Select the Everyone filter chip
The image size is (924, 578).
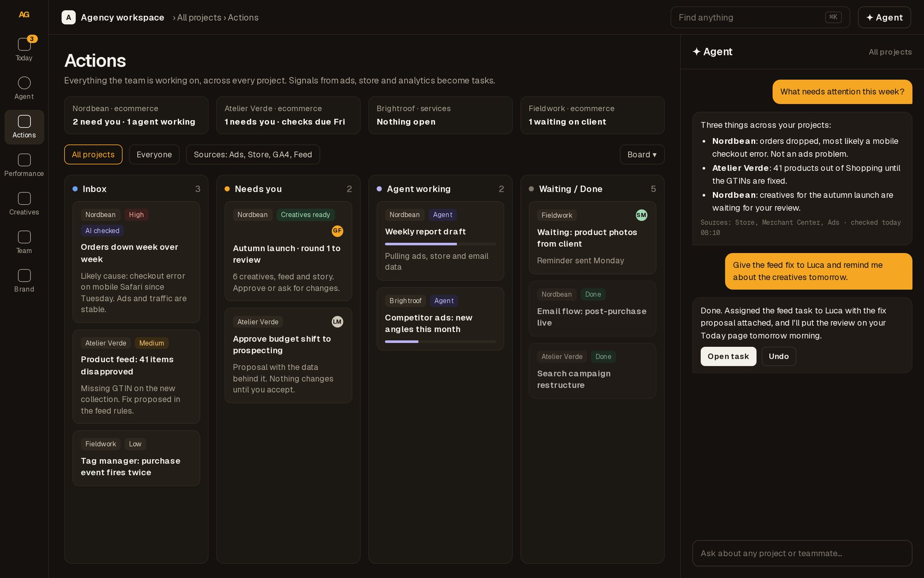pos(154,154)
